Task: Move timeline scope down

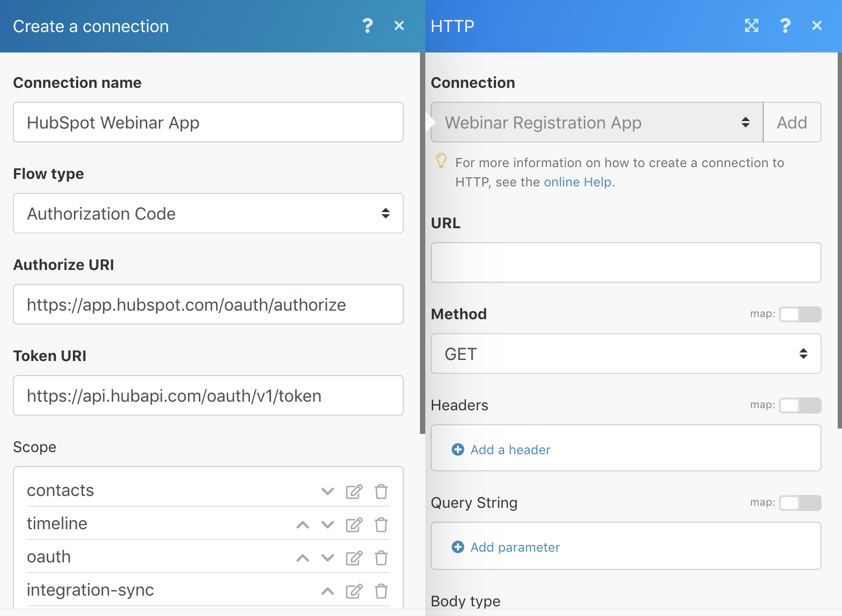Action: coord(328,524)
